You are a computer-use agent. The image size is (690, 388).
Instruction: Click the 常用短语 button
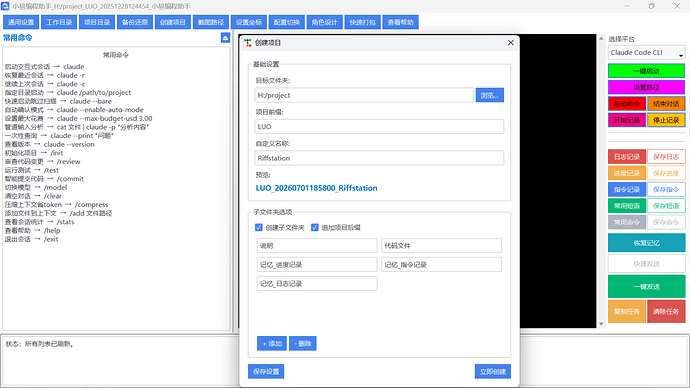click(627, 205)
